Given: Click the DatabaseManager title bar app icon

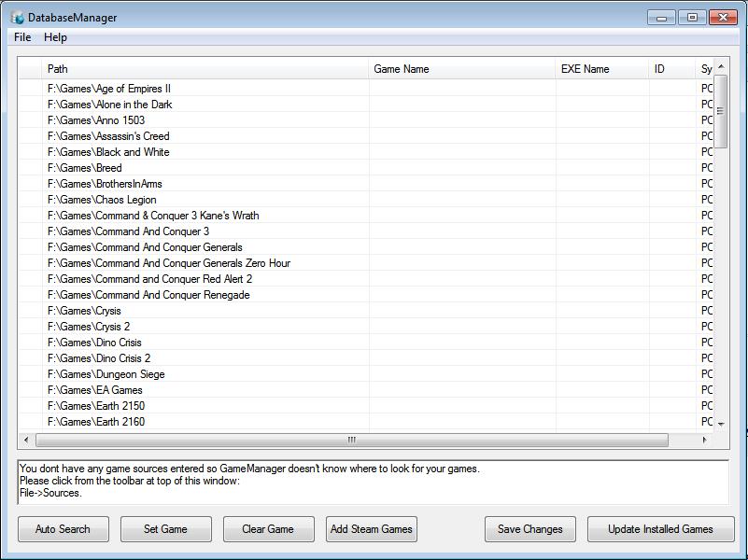Looking at the screenshot, I should click(x=18, y=17).
